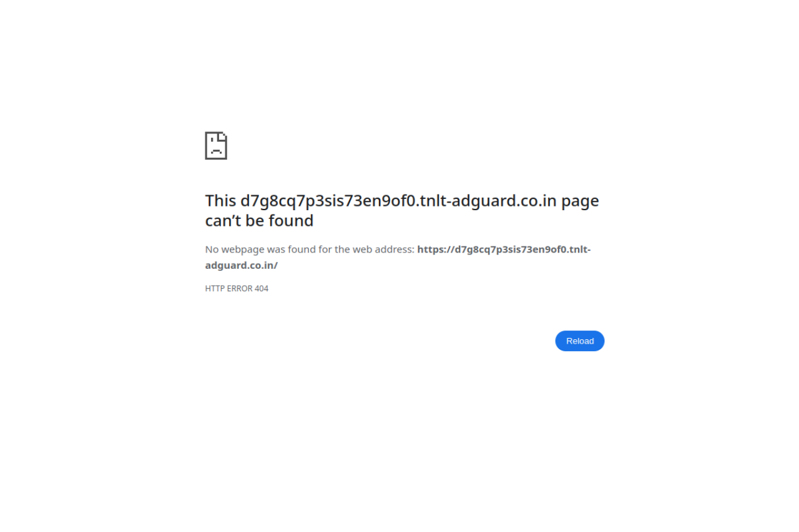Viewport: 799px width, 532px height.
Task: Click the word "found" in the large heading
Action: (291, 221)
